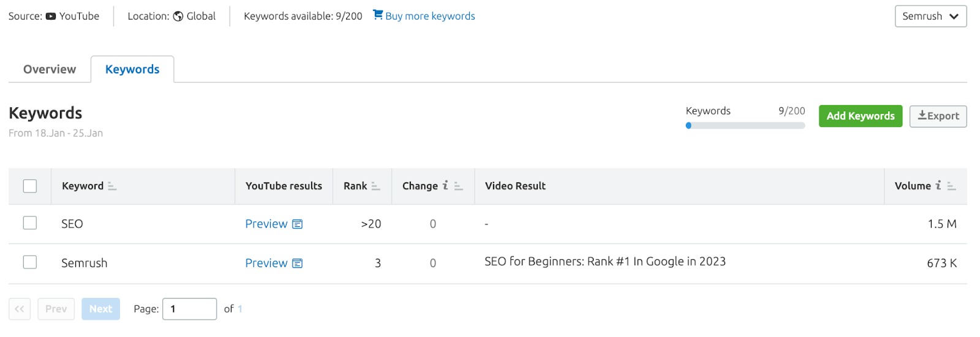Screen dimensions: 980x337
Task: Open the Semrush dropdown at top right
Action: [930, 17]
